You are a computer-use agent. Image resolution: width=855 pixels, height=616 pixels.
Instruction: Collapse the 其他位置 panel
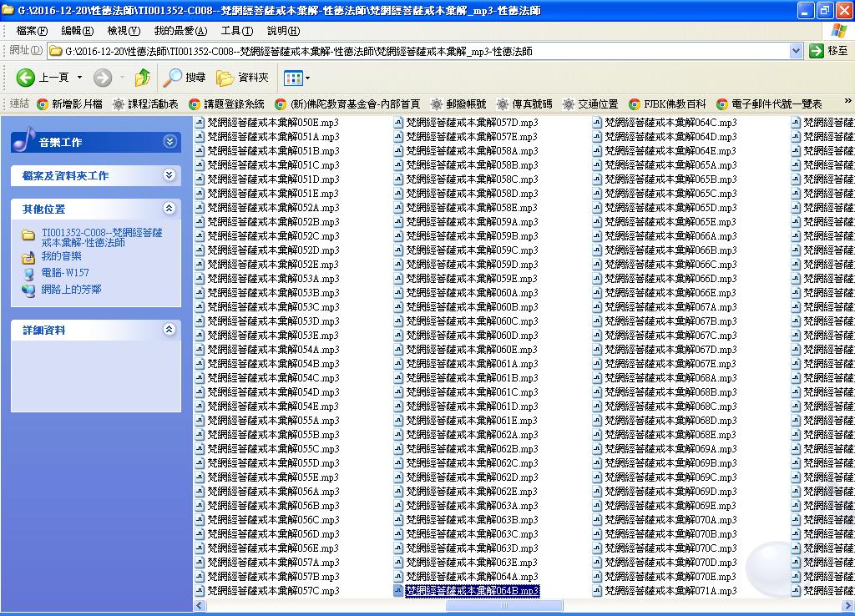tap(169, 209)
